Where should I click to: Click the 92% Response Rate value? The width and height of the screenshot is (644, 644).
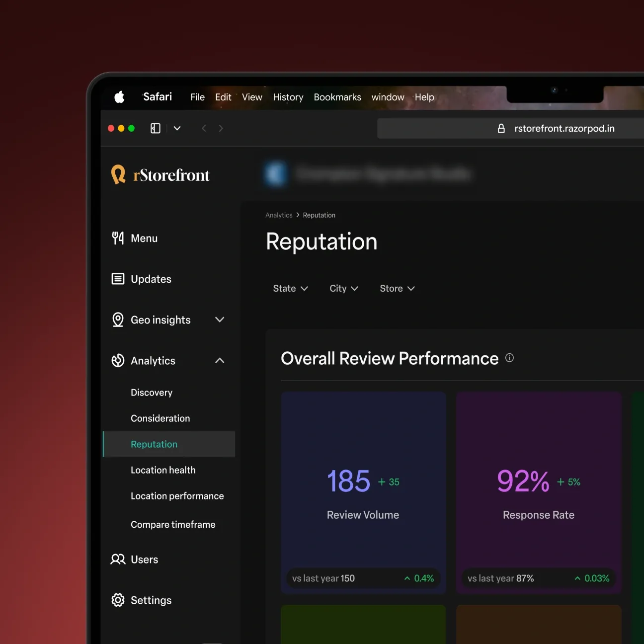[x=523, y=482]
